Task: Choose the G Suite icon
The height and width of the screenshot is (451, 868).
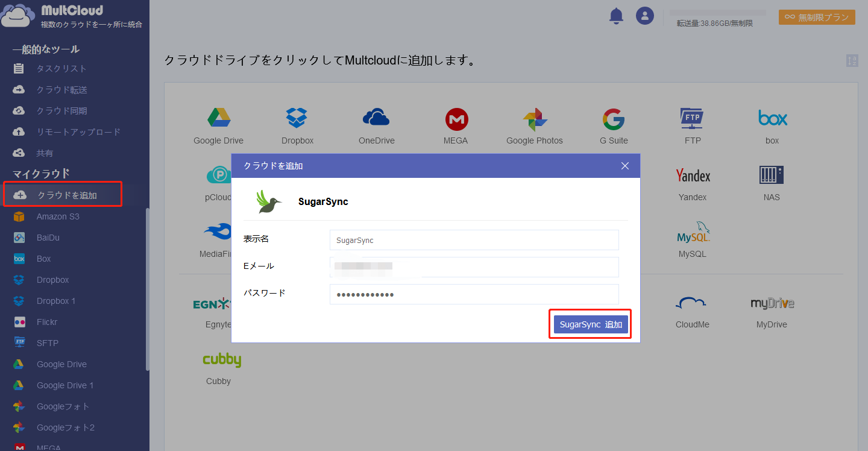Action: pyautogui.click(x=614, y=119)
